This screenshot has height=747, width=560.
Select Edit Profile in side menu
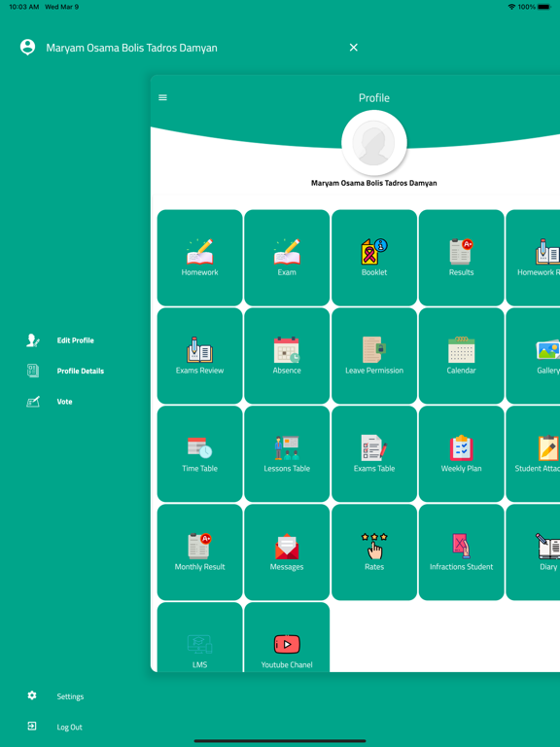point(75,340)
